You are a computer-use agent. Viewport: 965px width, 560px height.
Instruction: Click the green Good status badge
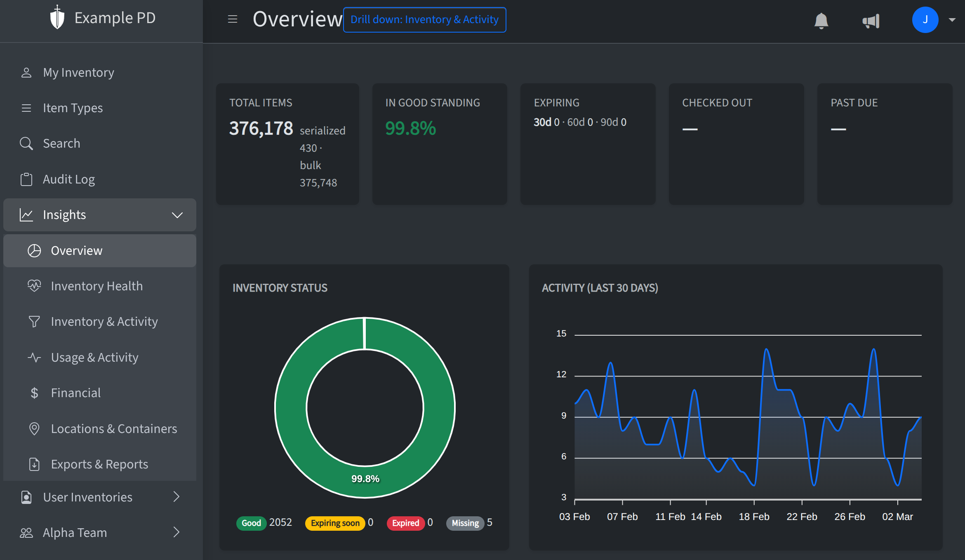point(251,523)
